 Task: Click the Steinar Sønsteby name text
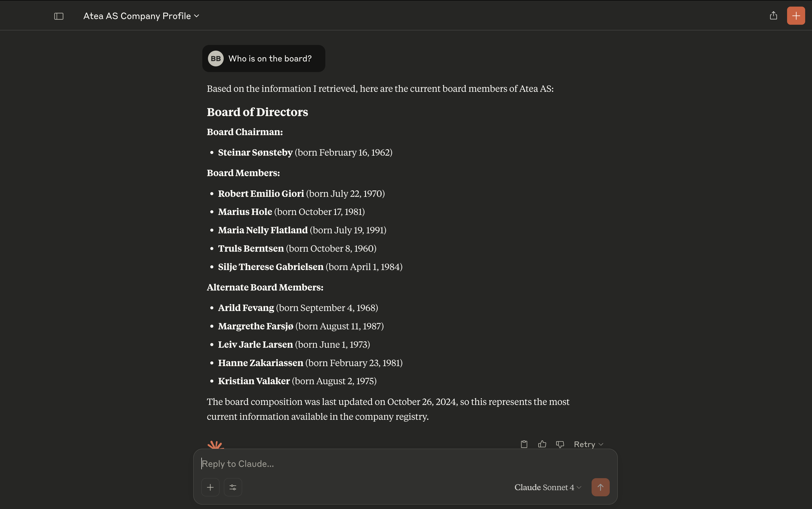pyautogui.click(x=255, y=153)
